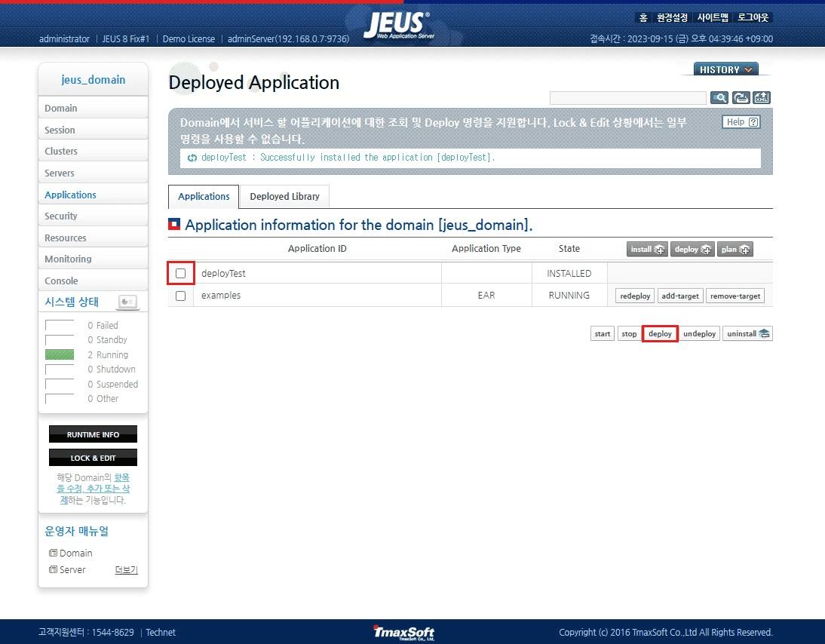The image size is (825, 644).
Task: Open the Applications sidebar menu
Action: coord(93,195)
